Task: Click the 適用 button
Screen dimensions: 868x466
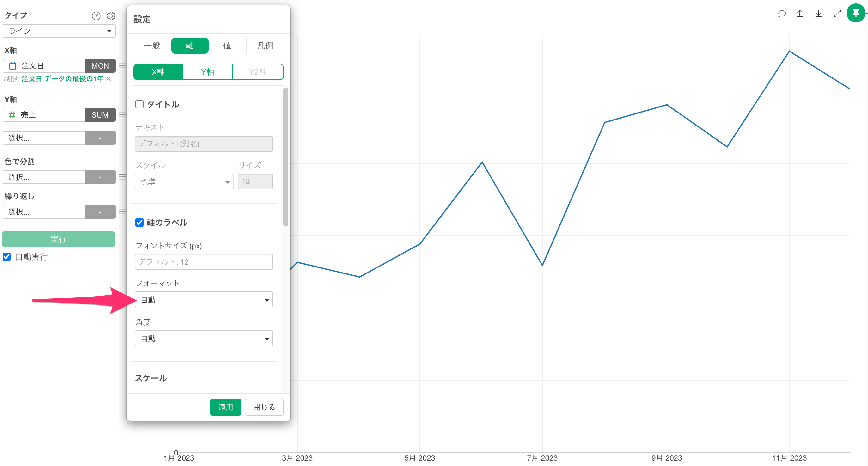Action: click(225, 407)
